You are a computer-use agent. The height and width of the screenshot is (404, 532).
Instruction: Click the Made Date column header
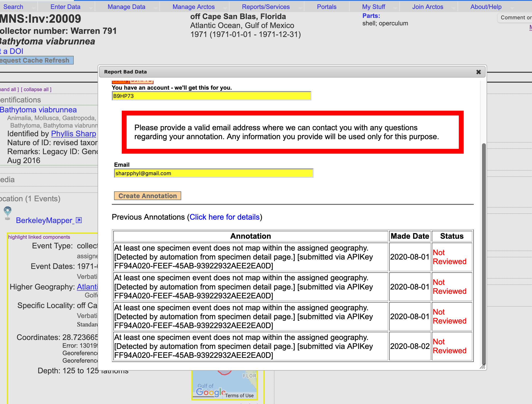pos(410,236)
